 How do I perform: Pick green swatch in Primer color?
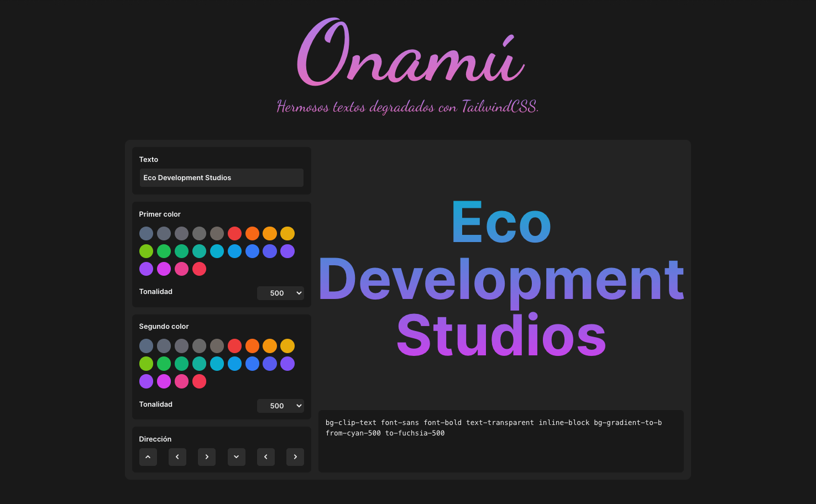tap(164, 251)
